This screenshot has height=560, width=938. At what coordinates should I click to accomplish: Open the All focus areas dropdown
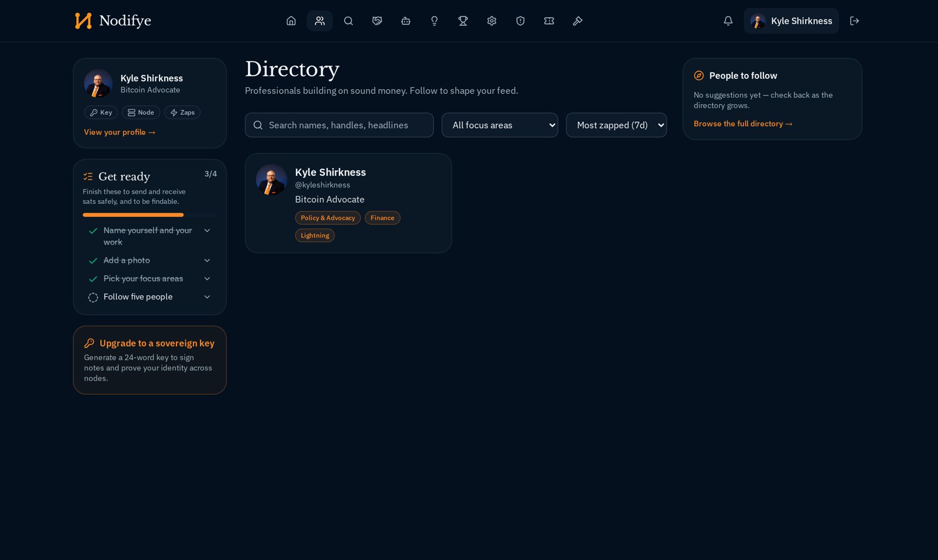click(x=499, y=125)
